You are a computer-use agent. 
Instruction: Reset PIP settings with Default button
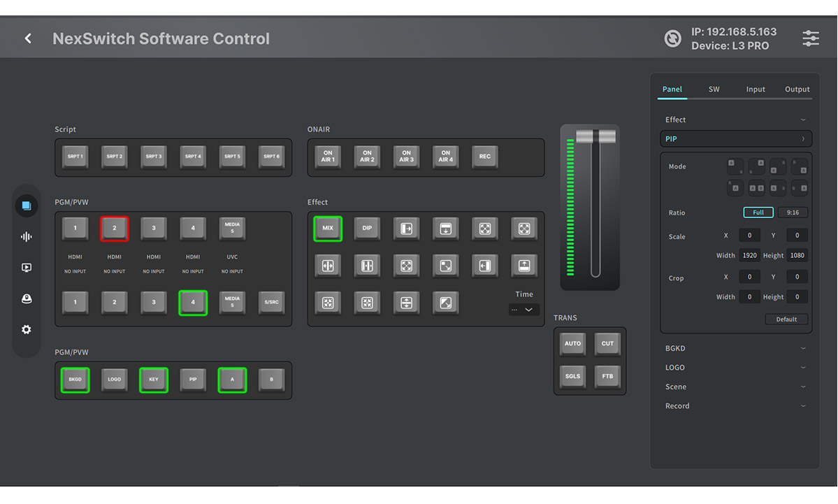click(786, 319)
